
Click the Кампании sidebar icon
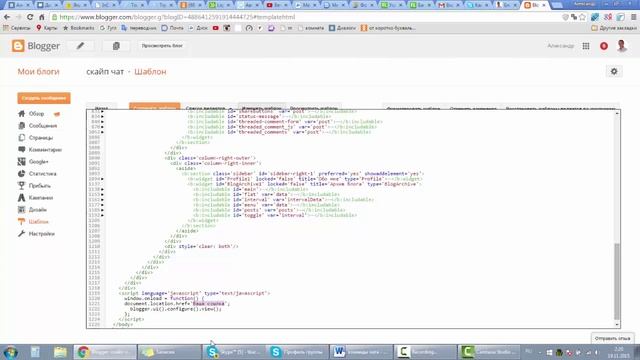pos(22,198)
